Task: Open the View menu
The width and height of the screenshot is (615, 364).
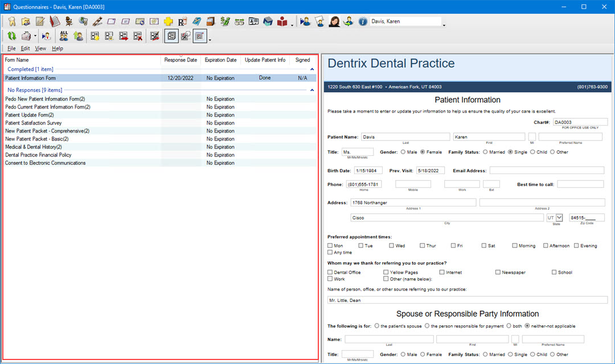Action: pyautogui.click(x=40, y=48)
